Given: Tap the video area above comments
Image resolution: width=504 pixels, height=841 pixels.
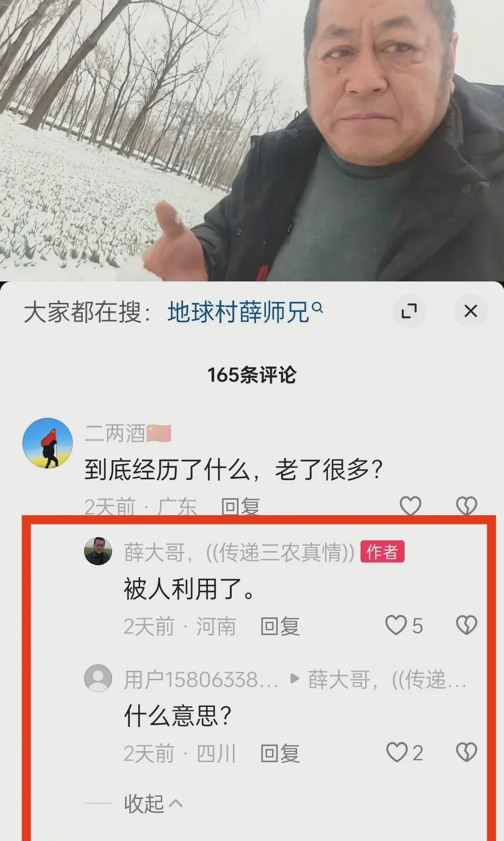Looking at the screenshot, I should (252, 140).
